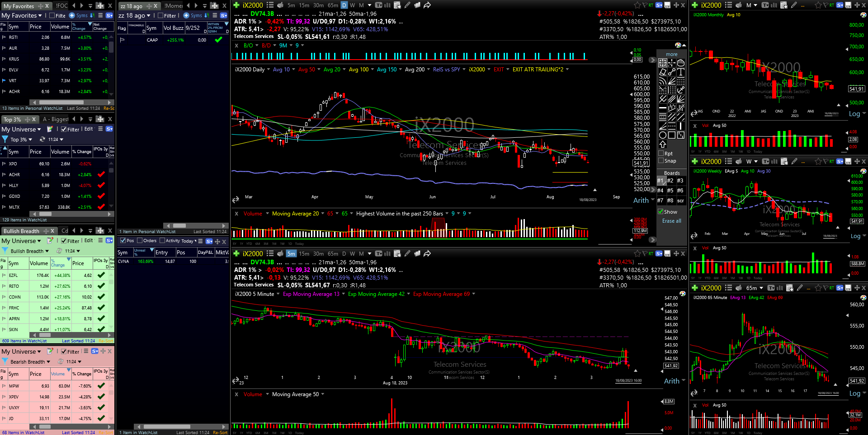Select the 15m timeframe on top chart
868x435 pixels.
304,5
